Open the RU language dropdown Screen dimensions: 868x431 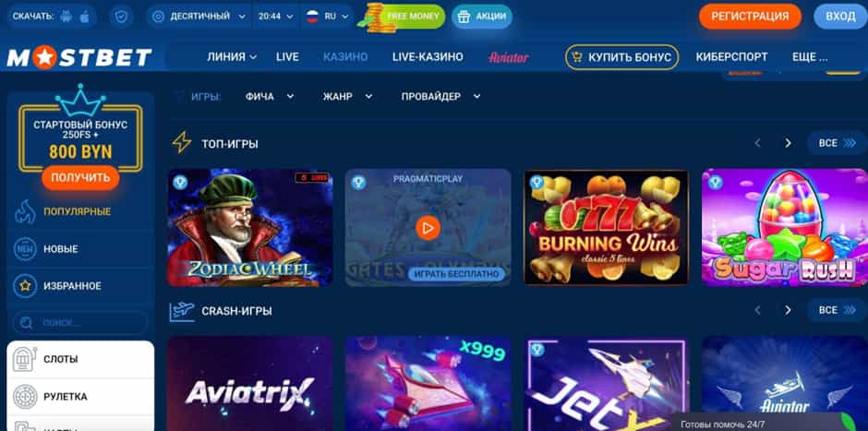pyautogui.click(x=327, y=17)
